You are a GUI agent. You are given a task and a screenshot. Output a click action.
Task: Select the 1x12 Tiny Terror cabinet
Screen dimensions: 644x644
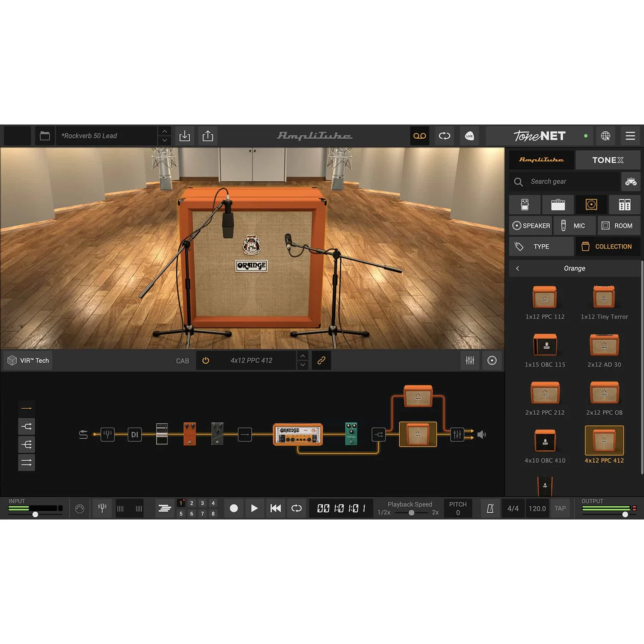coord(604,302)
